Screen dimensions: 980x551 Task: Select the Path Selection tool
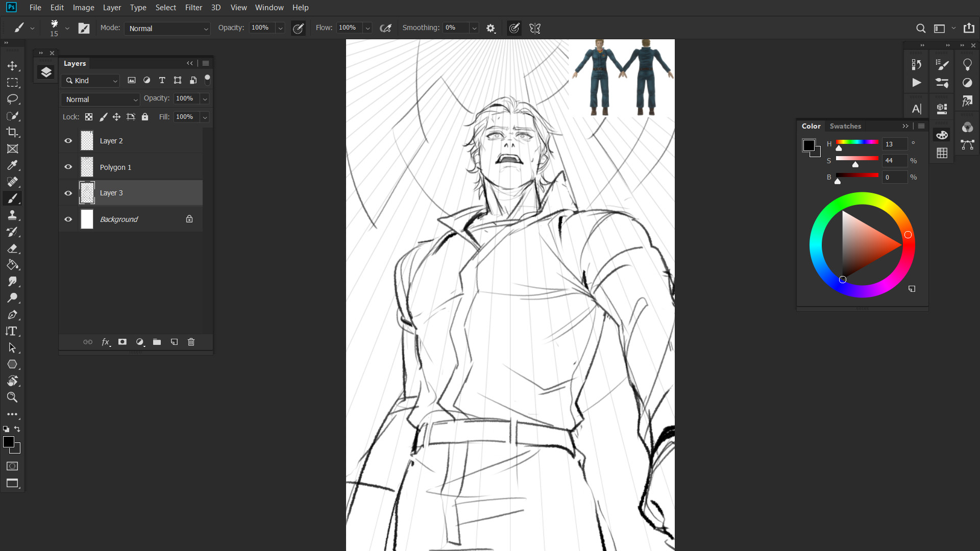pyautogui.click(x=12, y=348)
